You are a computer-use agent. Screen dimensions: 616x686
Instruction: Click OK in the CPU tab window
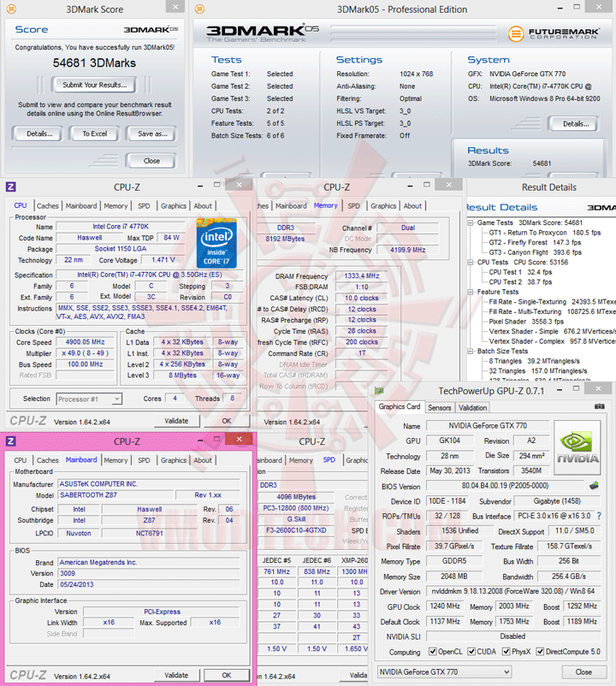[226, 421]
